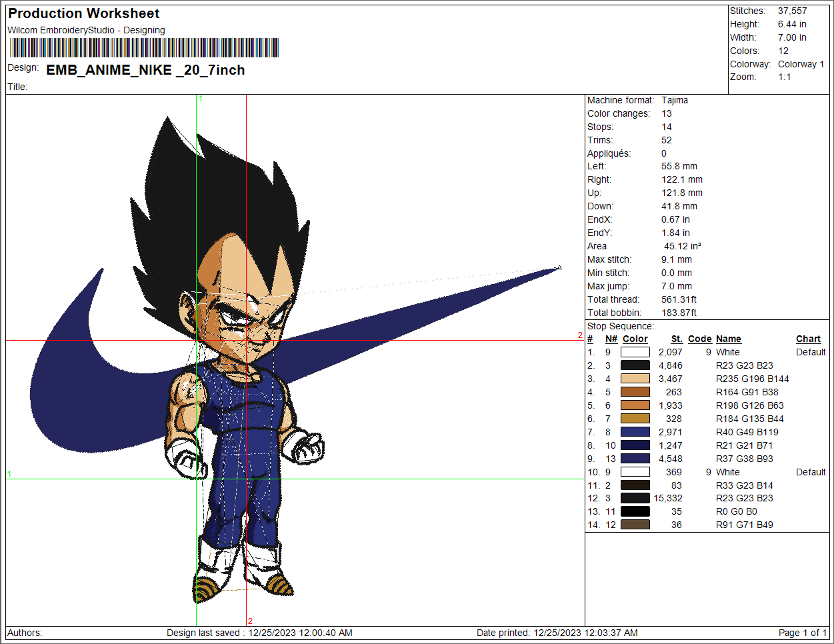834x644 pixels.
Task: Click the Name column header
Action: click(x=729, y=339)
